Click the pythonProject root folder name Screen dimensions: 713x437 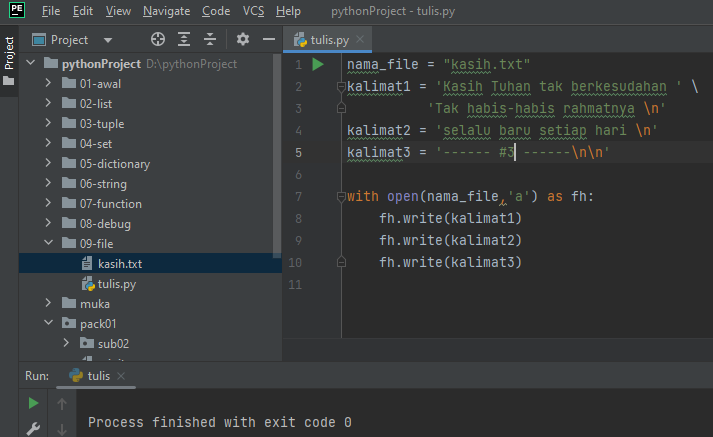(101, 64)
